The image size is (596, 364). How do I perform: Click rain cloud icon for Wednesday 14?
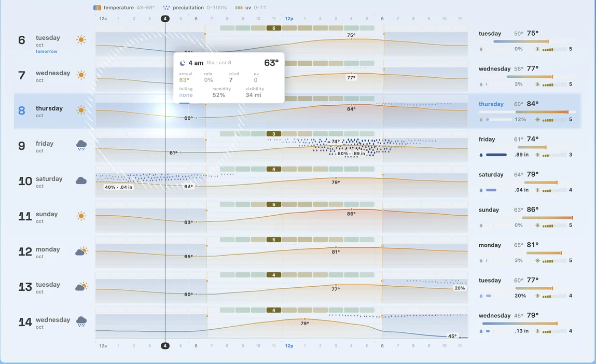pos(81,321)
